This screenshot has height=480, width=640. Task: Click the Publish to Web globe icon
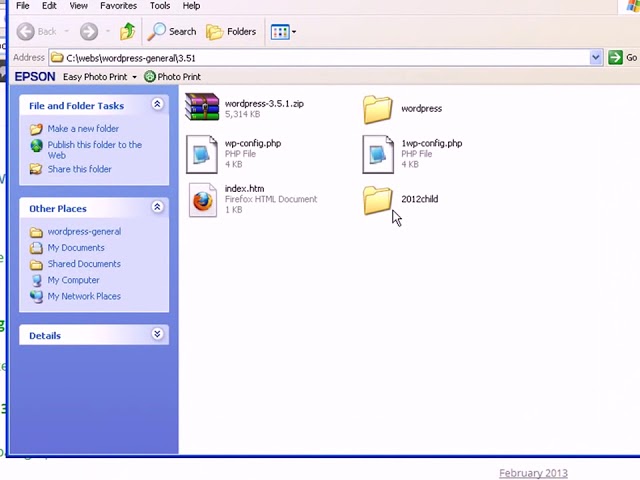tap(36, 145)
